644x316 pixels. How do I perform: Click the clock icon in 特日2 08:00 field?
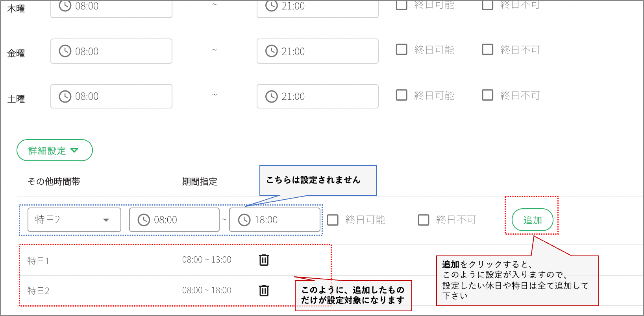144,220
